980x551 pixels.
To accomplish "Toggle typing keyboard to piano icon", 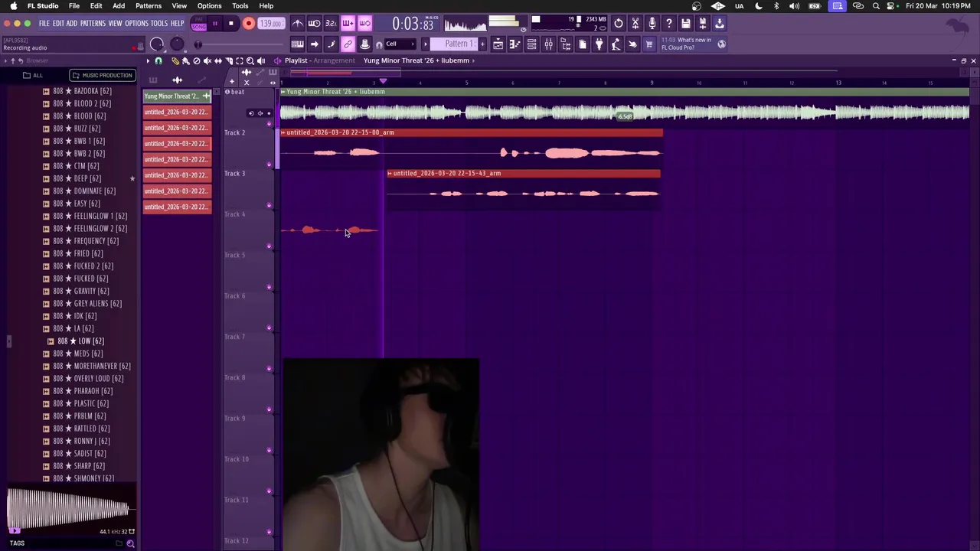I will 297,44.
